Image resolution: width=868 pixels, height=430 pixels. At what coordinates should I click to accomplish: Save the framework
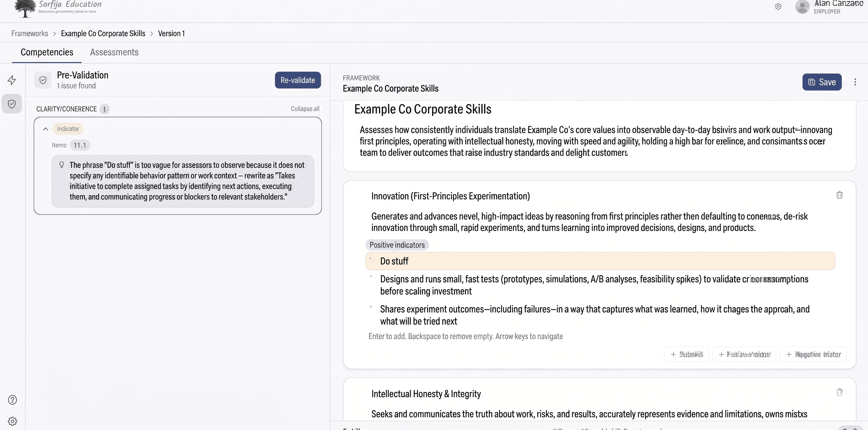click(x=821, y=82)
